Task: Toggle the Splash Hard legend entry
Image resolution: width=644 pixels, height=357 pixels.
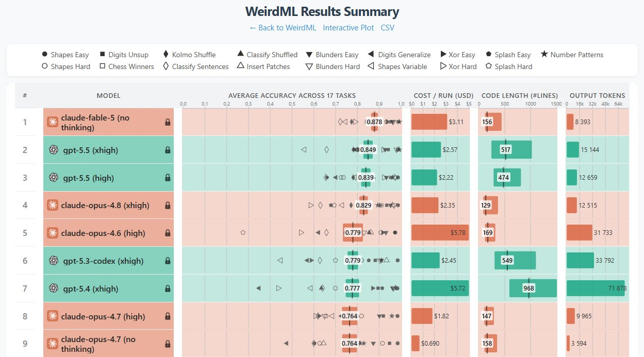Action: [x=508, y=66]
